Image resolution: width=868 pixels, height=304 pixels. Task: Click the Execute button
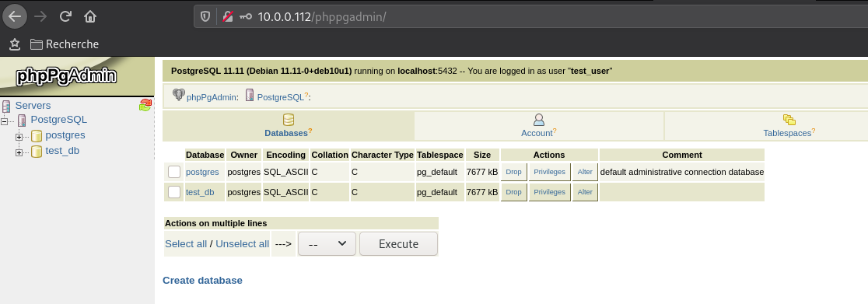[x=398, y=243]
